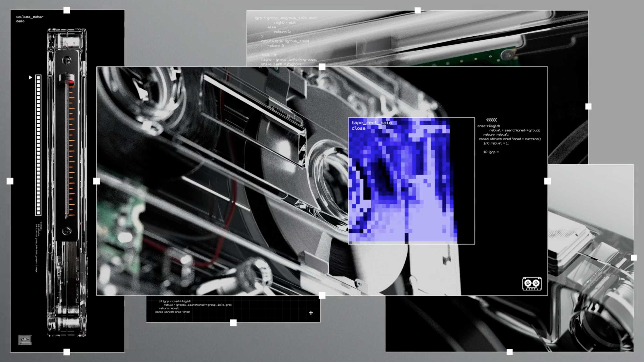Click the "tape_reel_spin" label text
This screenshot has height=362, width=644.
pyautogui.click(x=371, y=123)
